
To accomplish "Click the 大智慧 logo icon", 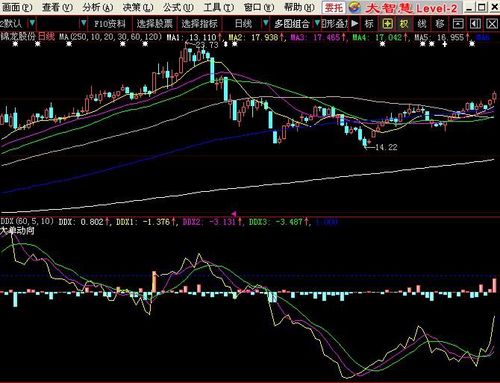I will pos(354,8).
